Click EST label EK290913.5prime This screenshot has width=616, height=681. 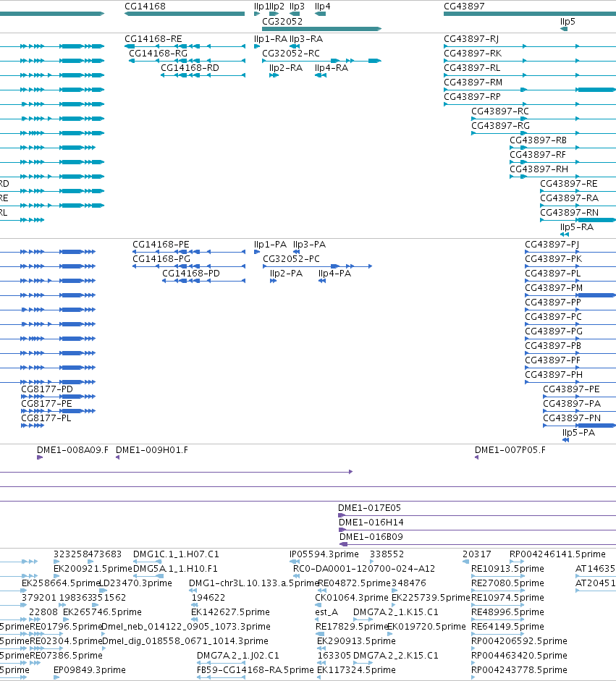tap(356, 641)
